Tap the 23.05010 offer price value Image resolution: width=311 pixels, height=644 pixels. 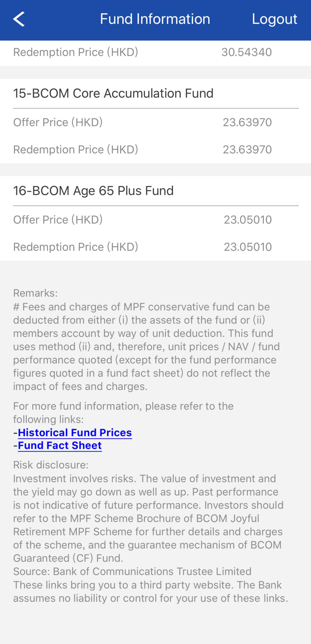click(x=248, y=220)
